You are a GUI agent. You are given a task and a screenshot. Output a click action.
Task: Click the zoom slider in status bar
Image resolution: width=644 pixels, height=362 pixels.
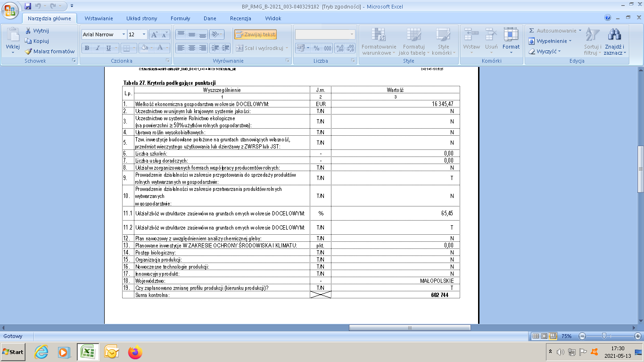(x=604, y=336)
